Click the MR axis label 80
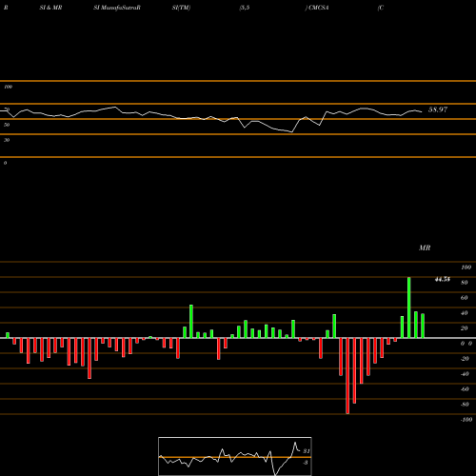The height and width of the screenshot is (476, 476). (465, 283)
